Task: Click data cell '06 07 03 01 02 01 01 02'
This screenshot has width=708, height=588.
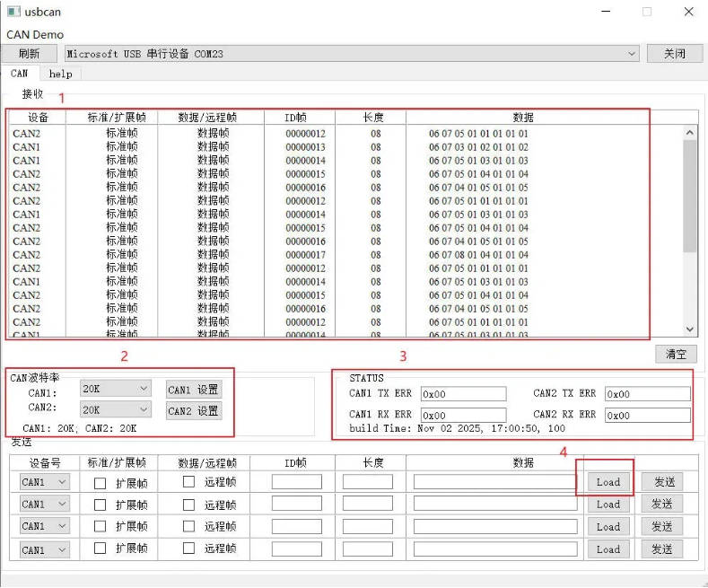Action: coord(478,146)
